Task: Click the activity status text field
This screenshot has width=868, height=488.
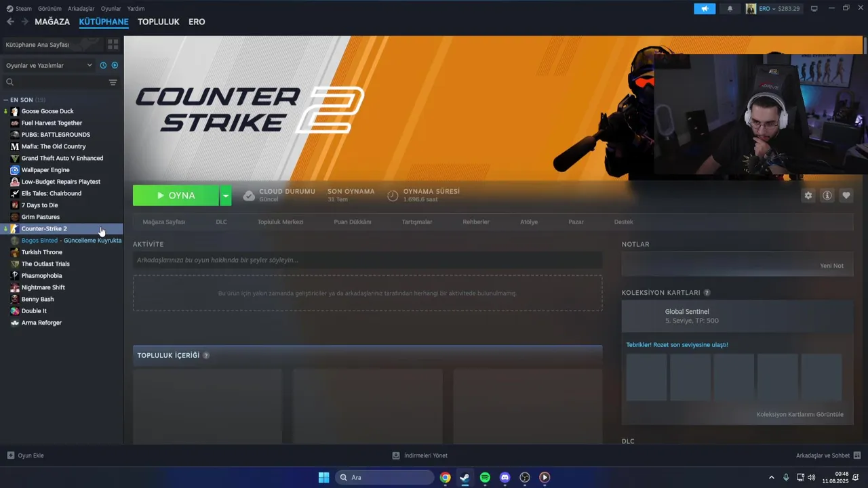Action: point(368,260)
